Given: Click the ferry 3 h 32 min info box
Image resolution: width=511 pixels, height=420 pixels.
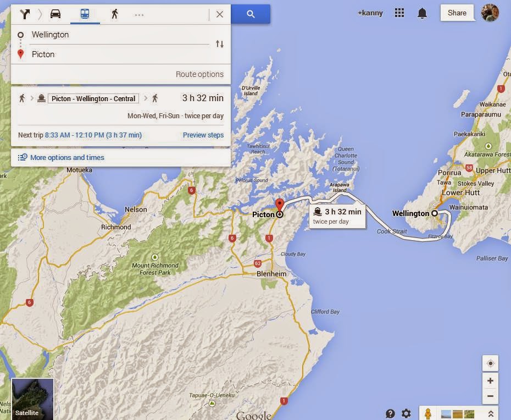Looking at the screenshot, I should click(337, 216).
